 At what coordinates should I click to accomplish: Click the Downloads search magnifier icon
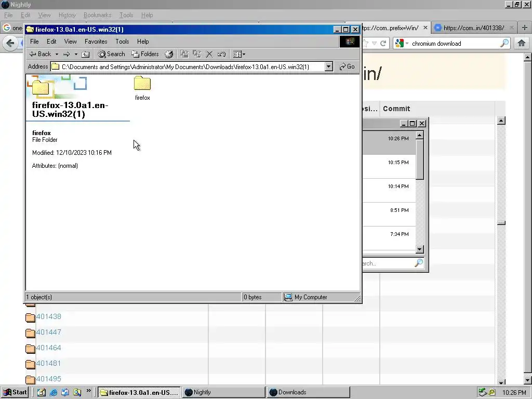[419, 262]
